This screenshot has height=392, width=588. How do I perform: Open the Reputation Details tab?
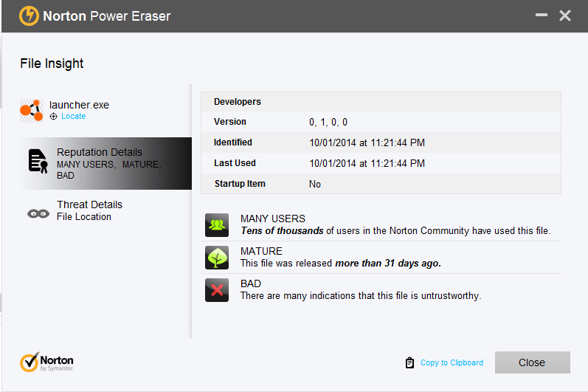[106, 163]
